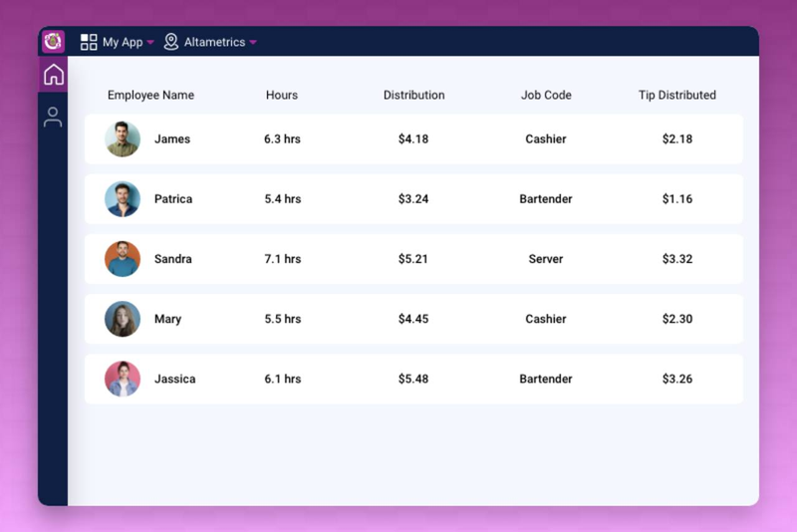This screenshot has width=797, height=532.
Task: Click the $3.26 tip distributed value
Action: [677, 379]
